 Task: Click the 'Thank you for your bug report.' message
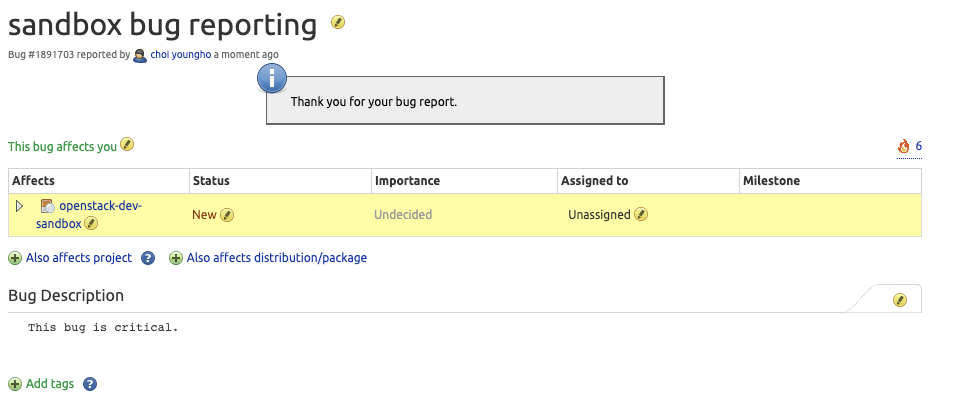coord(374,102)
